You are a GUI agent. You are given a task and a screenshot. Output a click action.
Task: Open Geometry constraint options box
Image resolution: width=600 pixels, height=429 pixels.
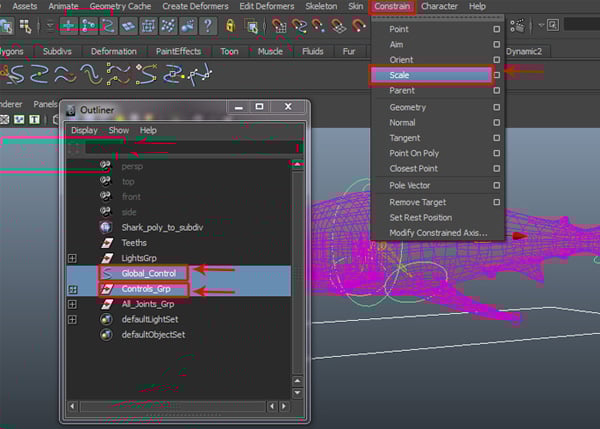(x=496, y=108)
